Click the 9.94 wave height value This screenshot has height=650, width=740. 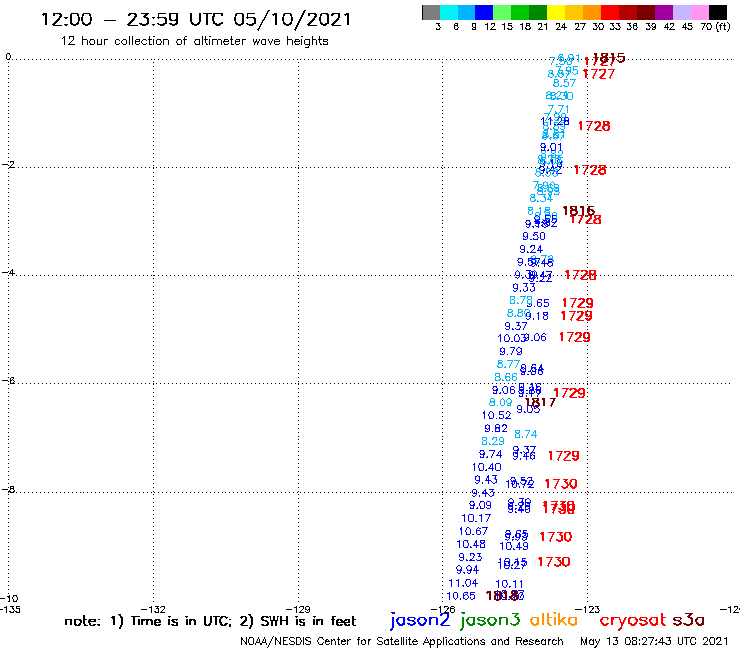[x=467, y=570]
